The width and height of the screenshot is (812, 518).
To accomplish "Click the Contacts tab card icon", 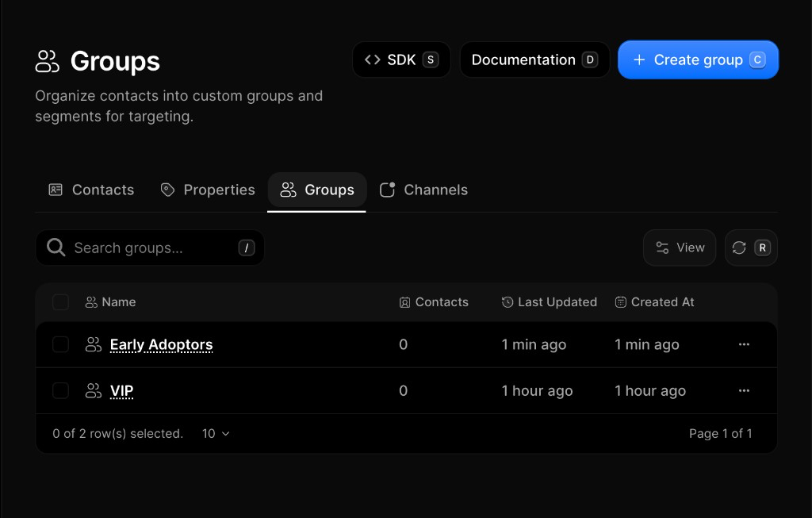I will [56, 190].
